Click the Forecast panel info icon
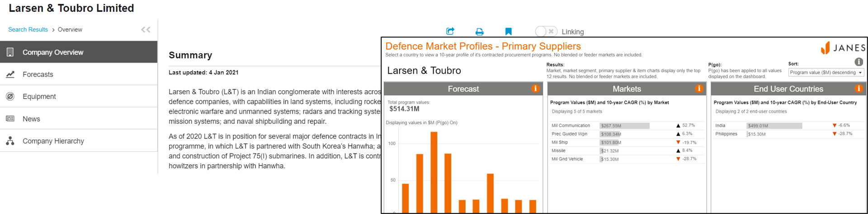Image resolution: width=868 pixels, height=214 pixels. [535, 88]
